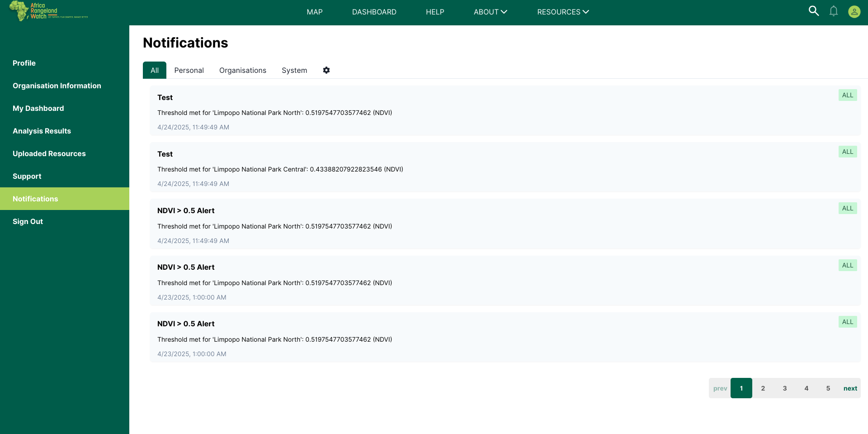
Task: Open the search magnifier icon
Action: tap(814, 11)
